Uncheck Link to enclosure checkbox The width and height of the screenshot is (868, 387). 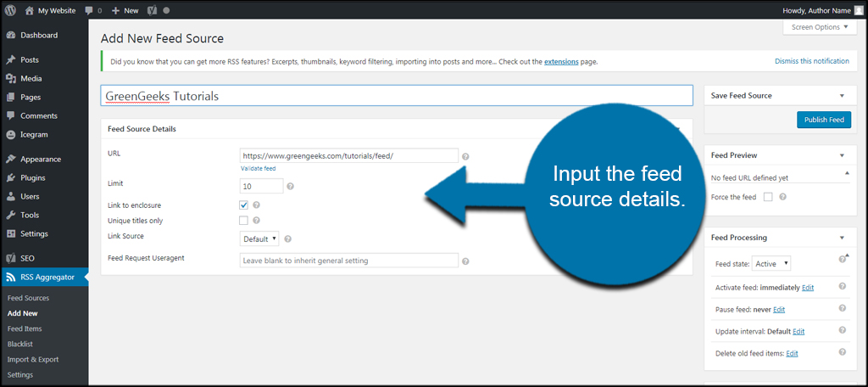243,205
